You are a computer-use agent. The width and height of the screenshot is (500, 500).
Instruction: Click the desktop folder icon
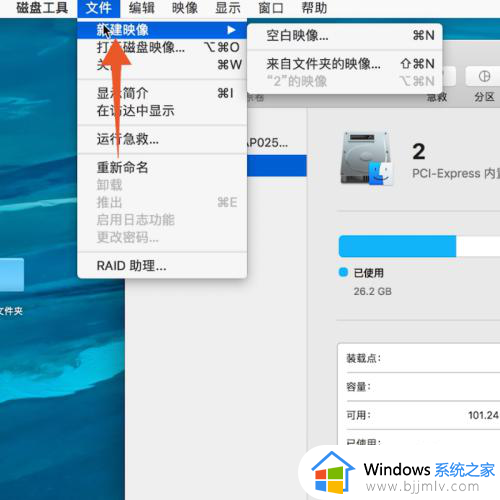point(12,275)
